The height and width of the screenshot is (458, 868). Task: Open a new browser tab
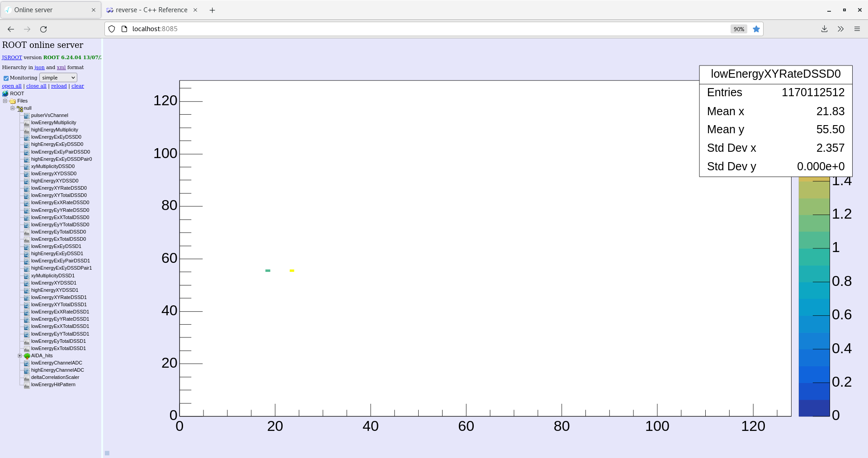[x=212, y=10]
